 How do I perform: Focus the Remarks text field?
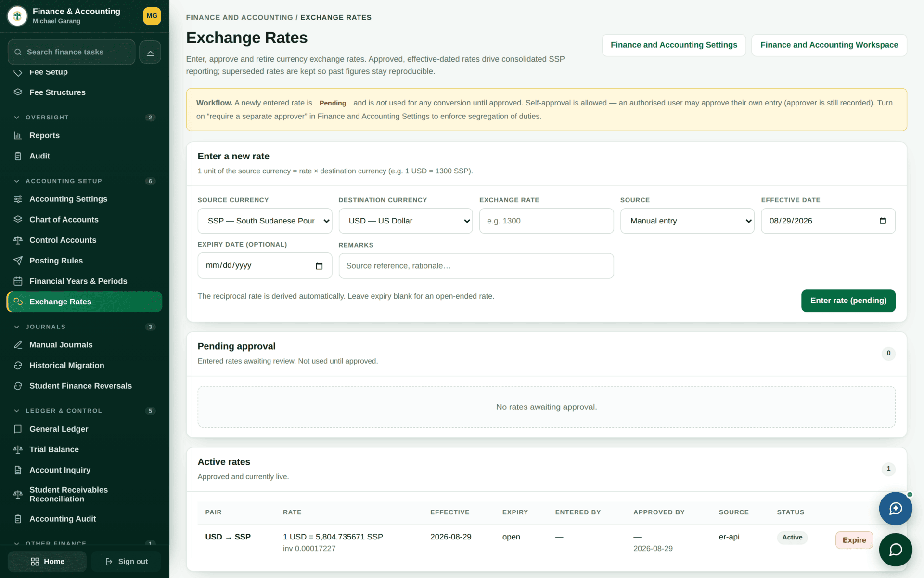[x=476, y=266]
